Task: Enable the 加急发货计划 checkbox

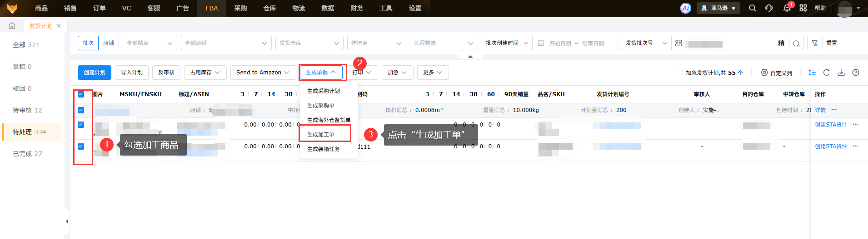Action: click(x=680, y=72)
